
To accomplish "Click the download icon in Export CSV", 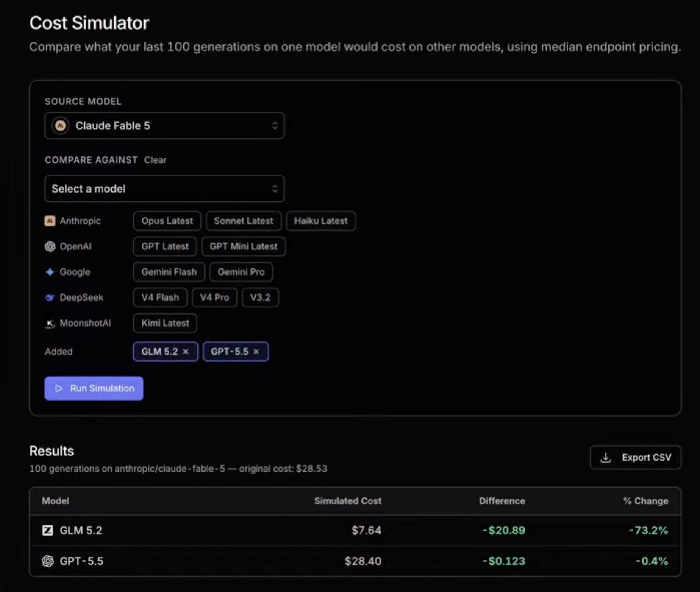I will pos(606,458).
